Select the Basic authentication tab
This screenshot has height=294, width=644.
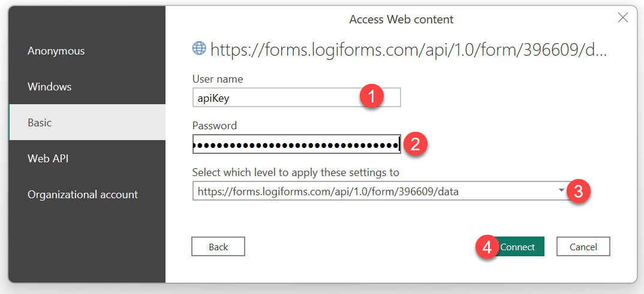point(40,123)
